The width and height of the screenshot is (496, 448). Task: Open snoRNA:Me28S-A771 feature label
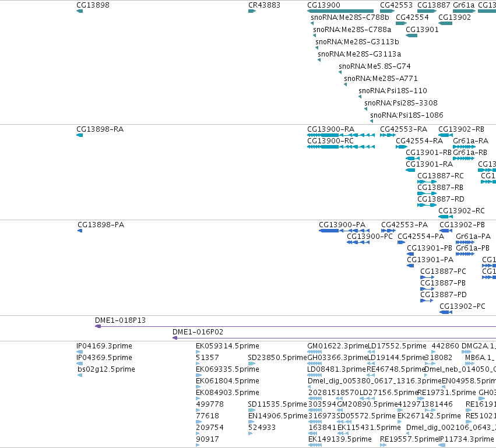[381, 79]
